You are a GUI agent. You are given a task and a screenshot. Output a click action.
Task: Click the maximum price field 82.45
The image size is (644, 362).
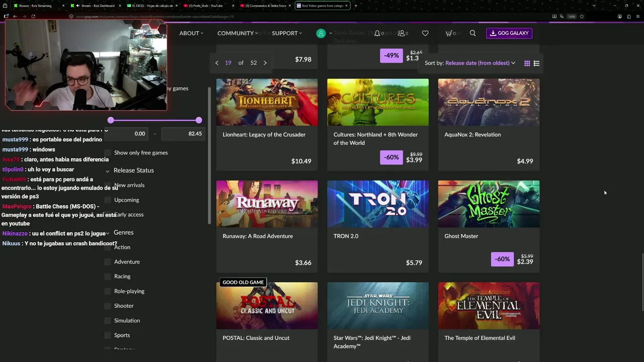[183, 134]
